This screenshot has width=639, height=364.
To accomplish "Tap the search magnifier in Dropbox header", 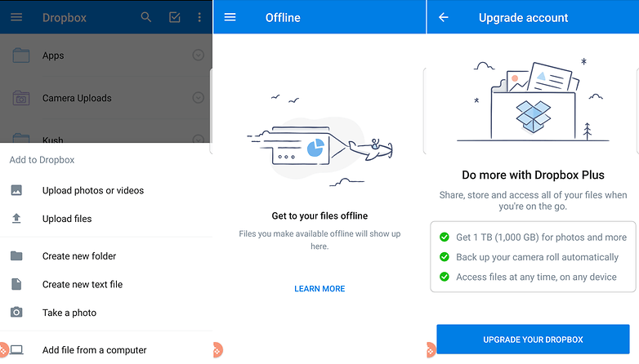I will pos(146,17).
